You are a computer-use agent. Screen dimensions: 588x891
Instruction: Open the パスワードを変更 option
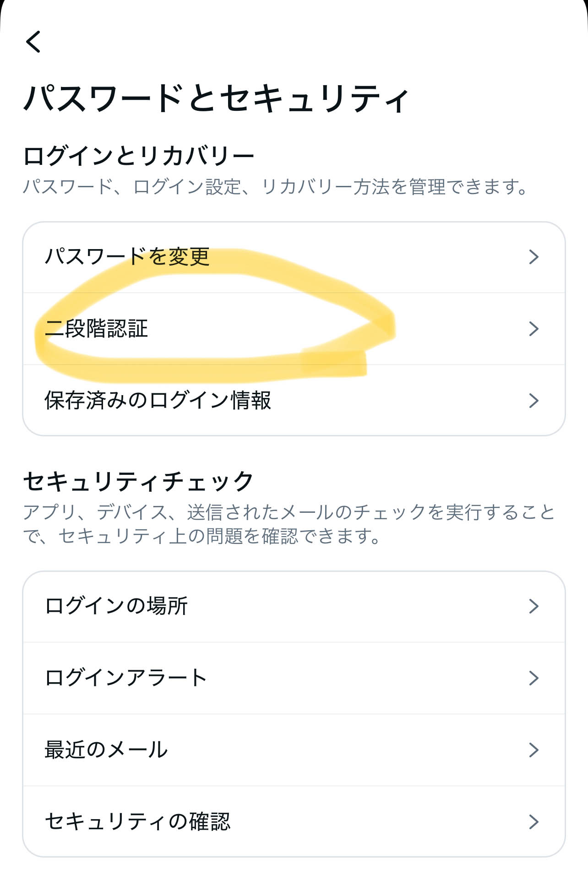pos(294,257)
